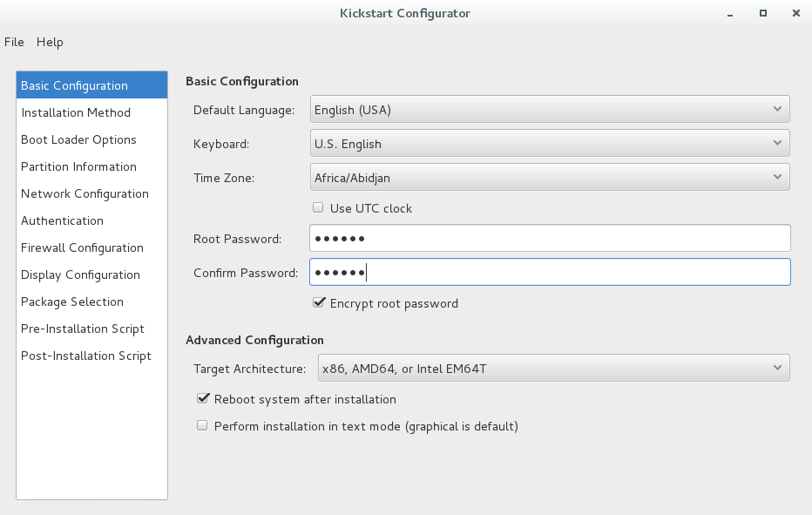812x515 pixels.
Task: Enable the Use UTC clock checkbox
Action: pyautogui.click(x=319, y=208)
